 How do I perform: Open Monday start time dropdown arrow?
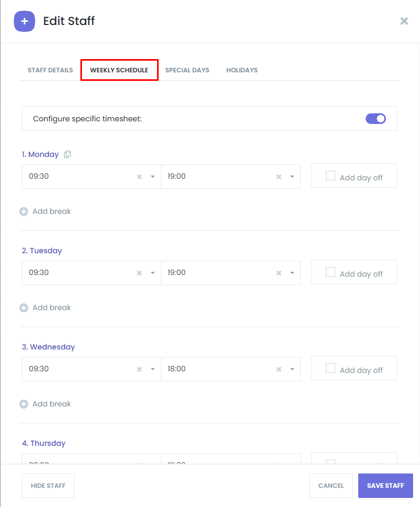coord(153,177)
